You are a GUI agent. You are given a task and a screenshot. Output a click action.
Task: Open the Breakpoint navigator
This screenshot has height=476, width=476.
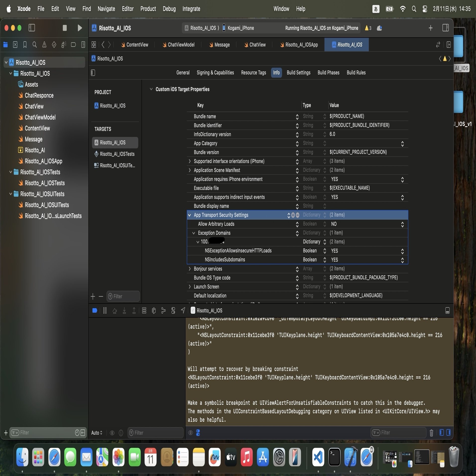pos(73,45)
